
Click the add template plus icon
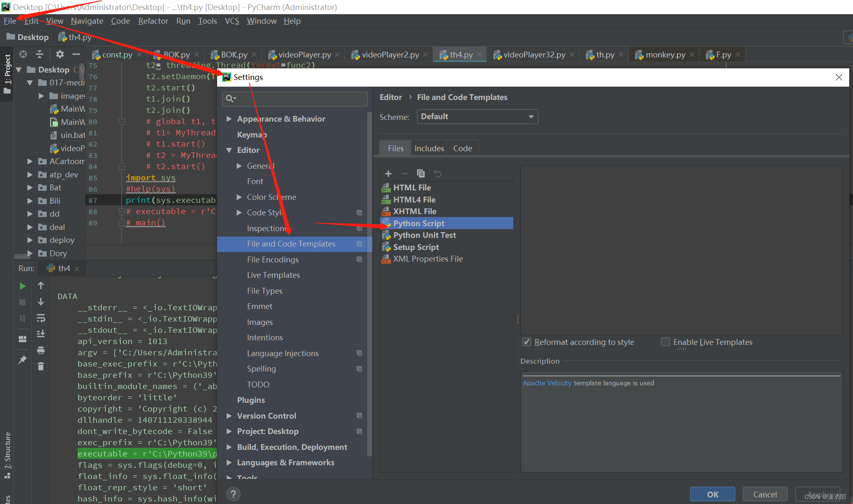click(388, 174)
